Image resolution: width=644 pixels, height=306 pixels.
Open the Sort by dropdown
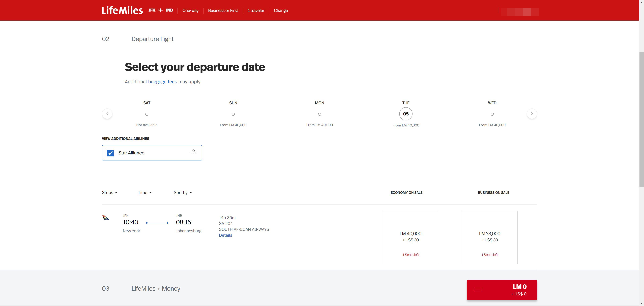[183, 193]
